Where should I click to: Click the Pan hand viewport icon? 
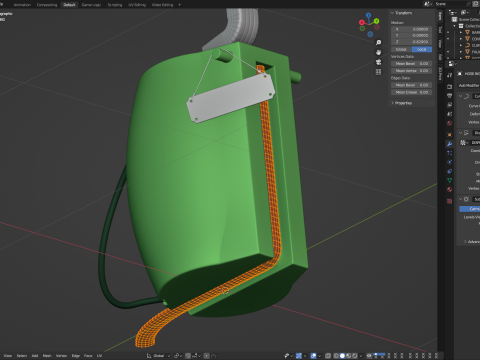pyautogui.click(x=378, y=52)
